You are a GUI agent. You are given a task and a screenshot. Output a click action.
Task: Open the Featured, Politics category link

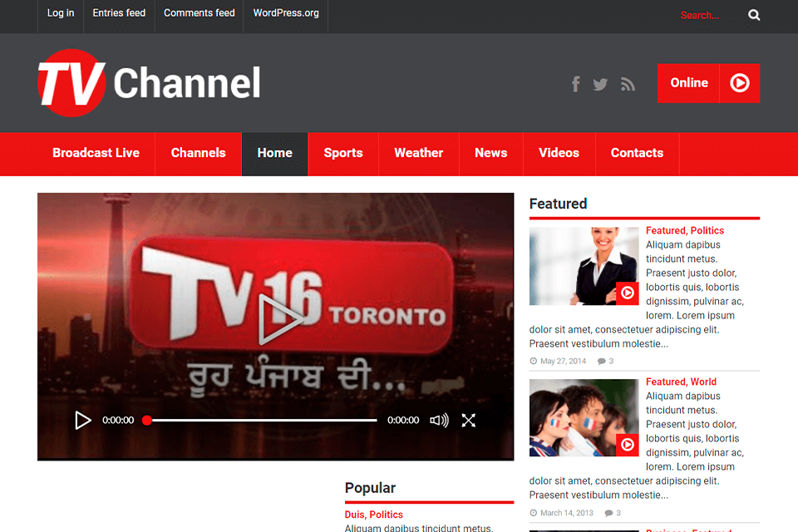click(x=684, y=230)
